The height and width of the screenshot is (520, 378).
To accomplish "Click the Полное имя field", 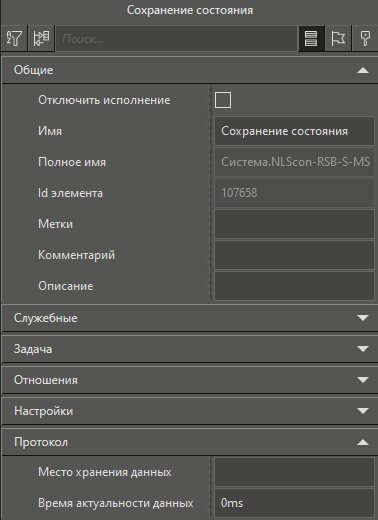I will [294, 162].
